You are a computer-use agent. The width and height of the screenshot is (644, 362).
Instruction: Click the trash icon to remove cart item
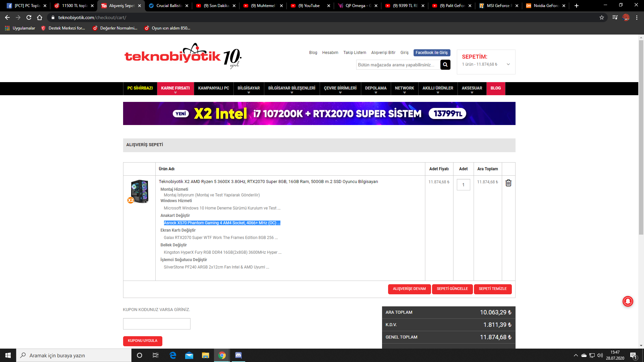[508, 183]
